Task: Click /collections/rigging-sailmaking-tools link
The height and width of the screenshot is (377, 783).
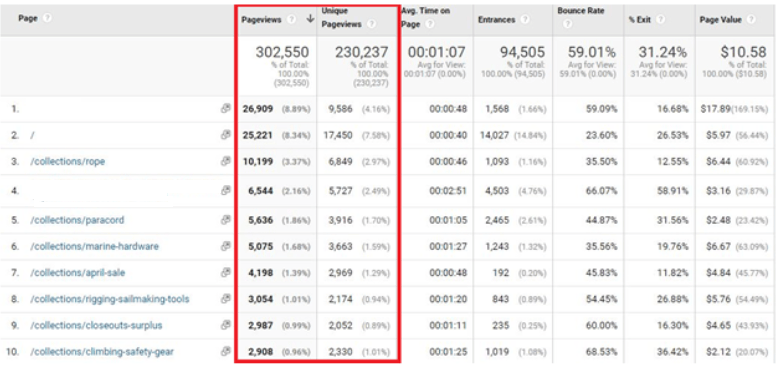Action: pyautogui.click(x=110, y=299)
